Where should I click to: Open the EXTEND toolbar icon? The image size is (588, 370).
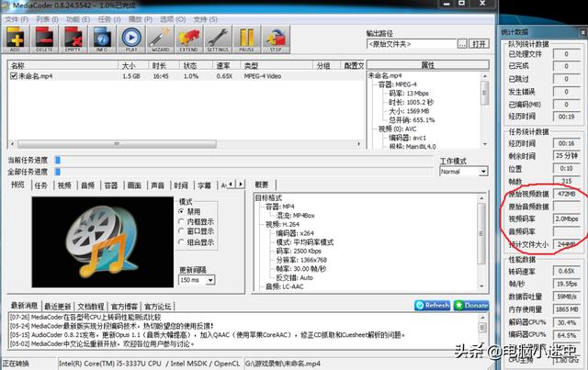click(x=189, y=39)
